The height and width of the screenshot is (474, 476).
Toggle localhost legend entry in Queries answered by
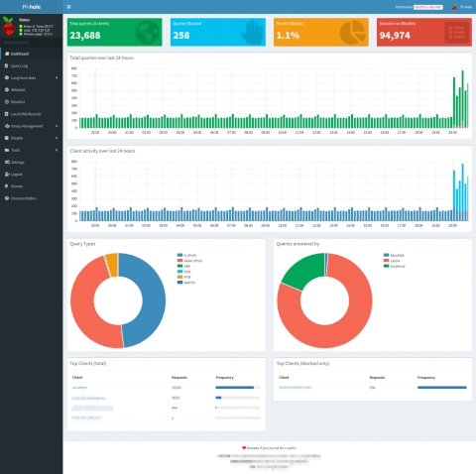coord(395,266)
